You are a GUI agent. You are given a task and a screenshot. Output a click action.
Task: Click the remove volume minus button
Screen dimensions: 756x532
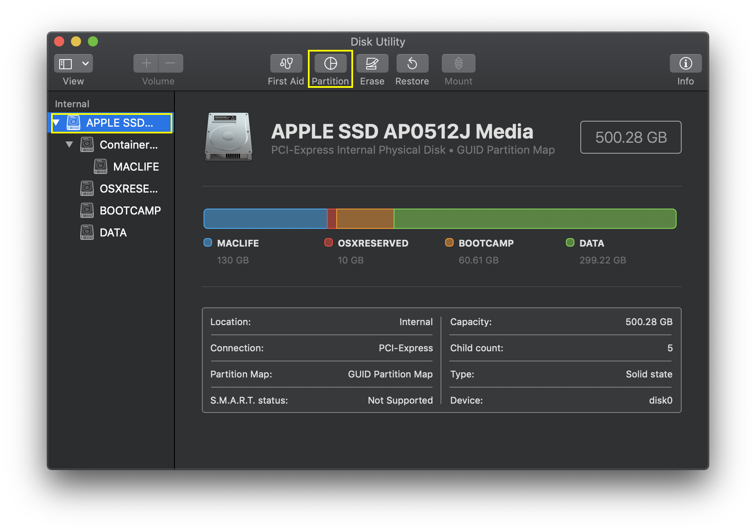click(171, 64)
